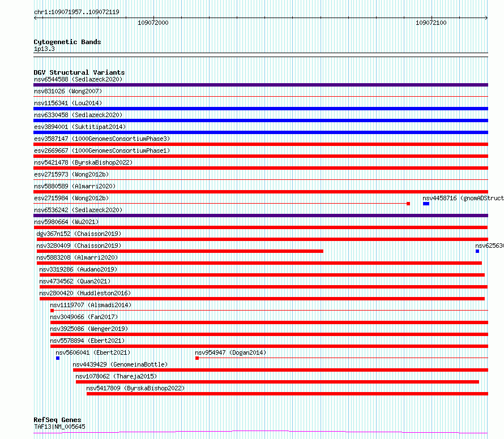Select the nsv5606041 (Ebert2021) label
This screenshot has height=439, width=504.
click(93, 352)
